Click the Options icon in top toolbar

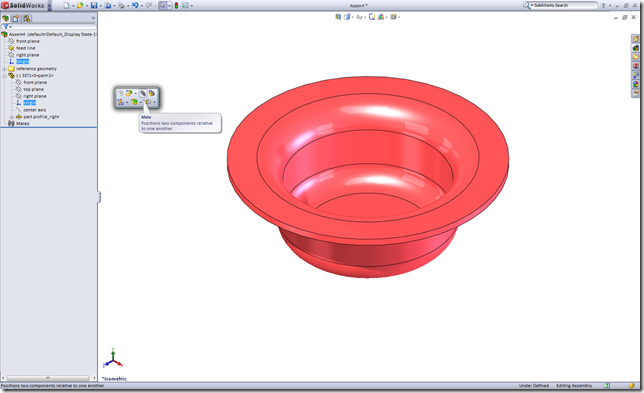tap(185, 5)
